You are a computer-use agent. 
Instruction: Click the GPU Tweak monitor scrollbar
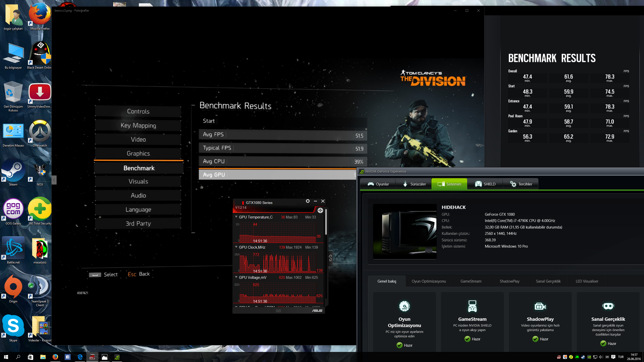pyautogui.click(x=326, y=222)
